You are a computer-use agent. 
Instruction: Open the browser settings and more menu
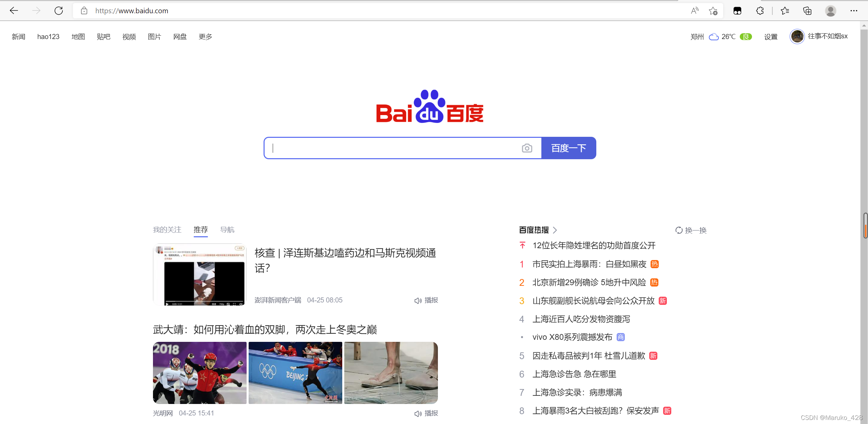(x=854, y=11)
